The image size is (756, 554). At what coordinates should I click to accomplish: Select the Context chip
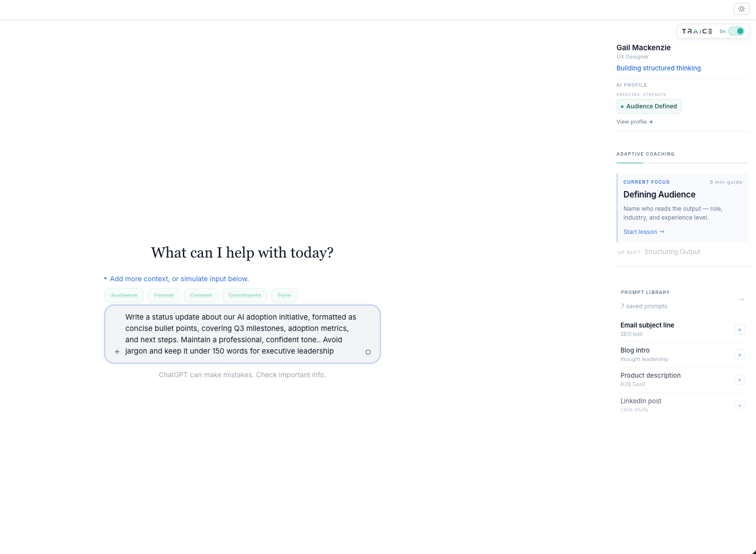(201, 295)
